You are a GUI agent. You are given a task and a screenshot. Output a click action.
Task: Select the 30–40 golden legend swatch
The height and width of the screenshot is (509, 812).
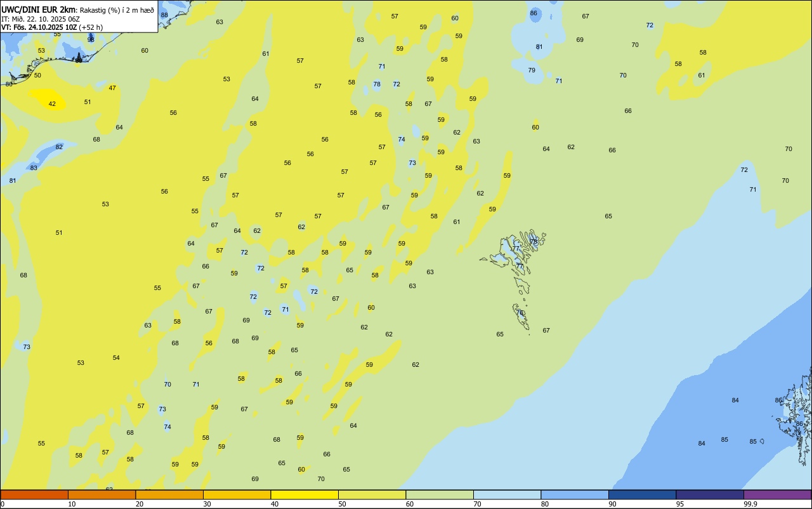click(237, 494)
